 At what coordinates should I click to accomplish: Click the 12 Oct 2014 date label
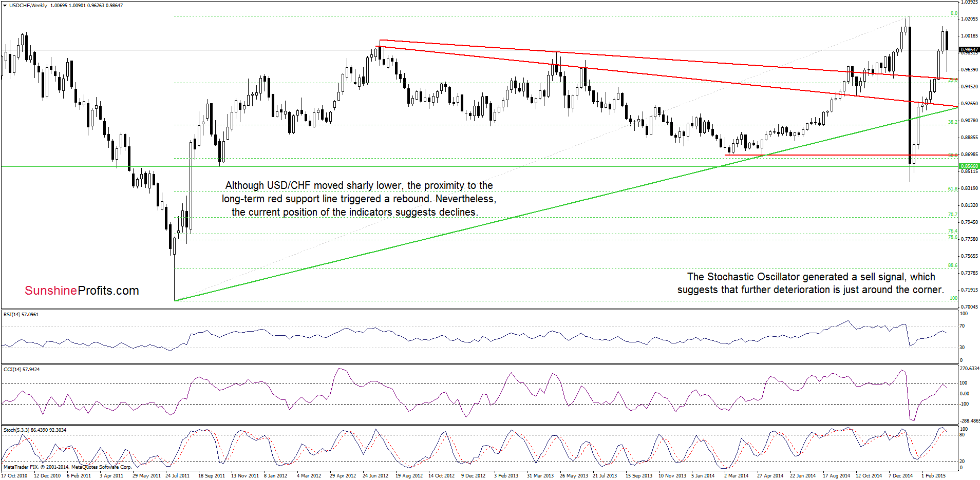tap(869, 475)
